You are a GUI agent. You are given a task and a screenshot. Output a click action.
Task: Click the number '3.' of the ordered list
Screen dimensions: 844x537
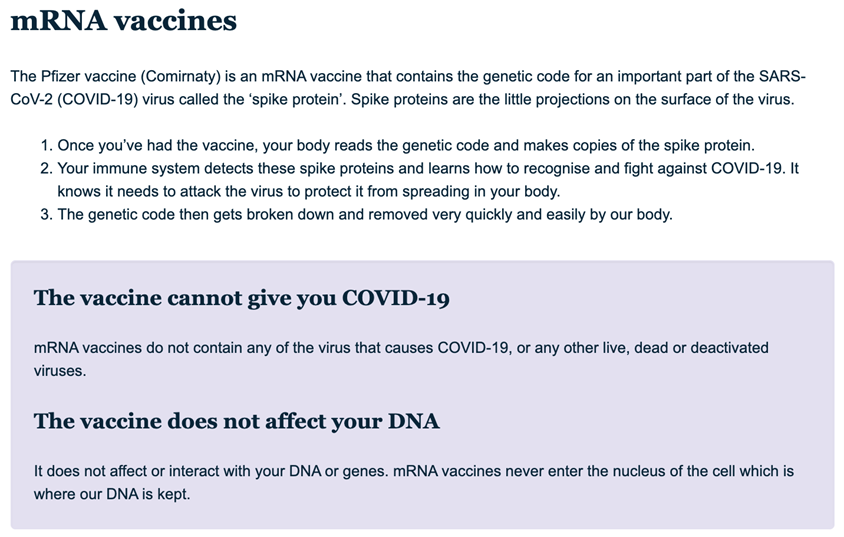(46, 214)
